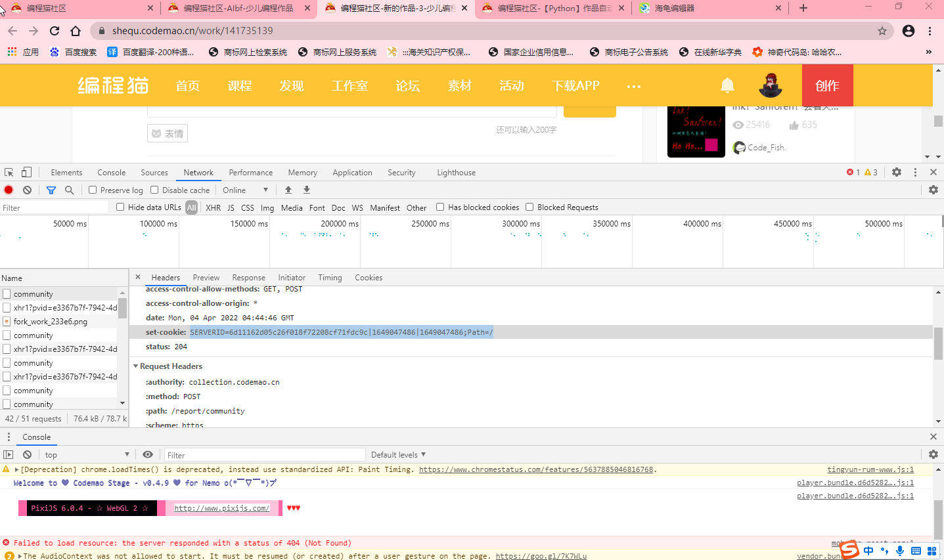Switch to the Sources panel

click(x=154, y=172)
